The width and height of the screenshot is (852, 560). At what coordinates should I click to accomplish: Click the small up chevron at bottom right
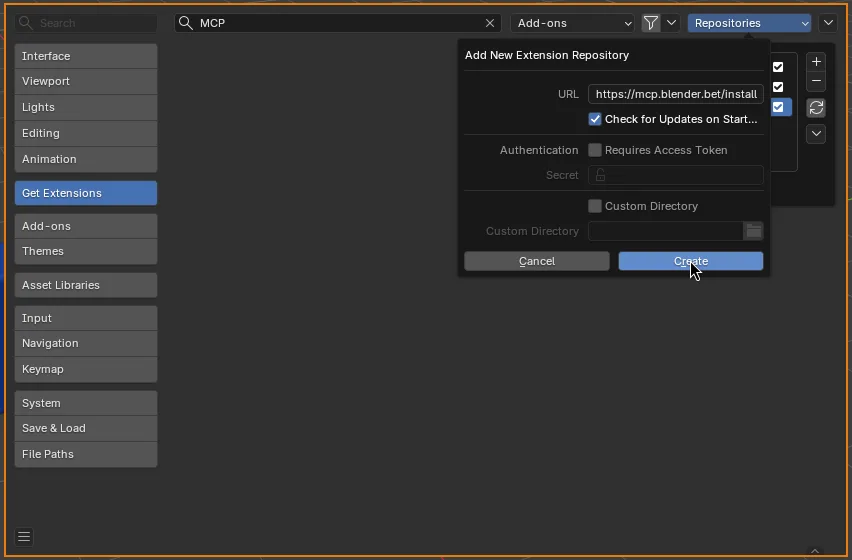[815, 551]
